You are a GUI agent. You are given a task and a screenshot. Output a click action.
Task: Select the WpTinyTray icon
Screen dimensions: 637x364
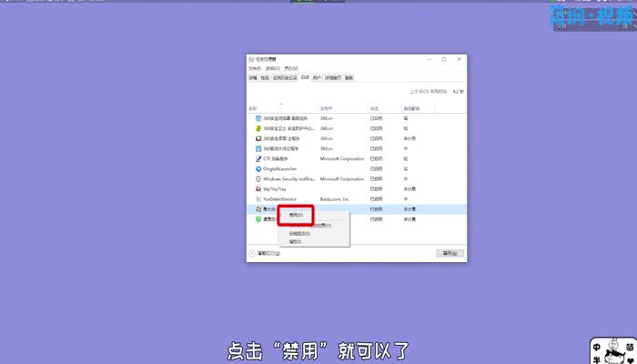[258, 188]
